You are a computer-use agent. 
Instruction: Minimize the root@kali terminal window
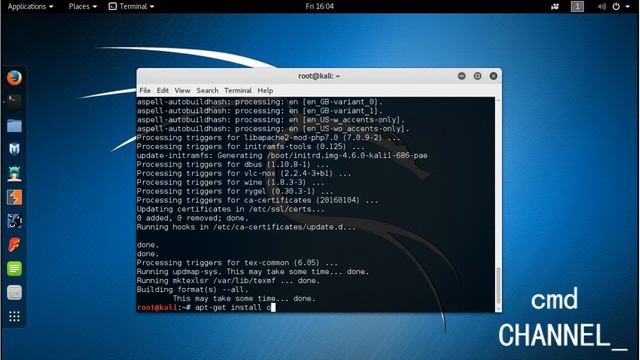[x=462, y=76]
